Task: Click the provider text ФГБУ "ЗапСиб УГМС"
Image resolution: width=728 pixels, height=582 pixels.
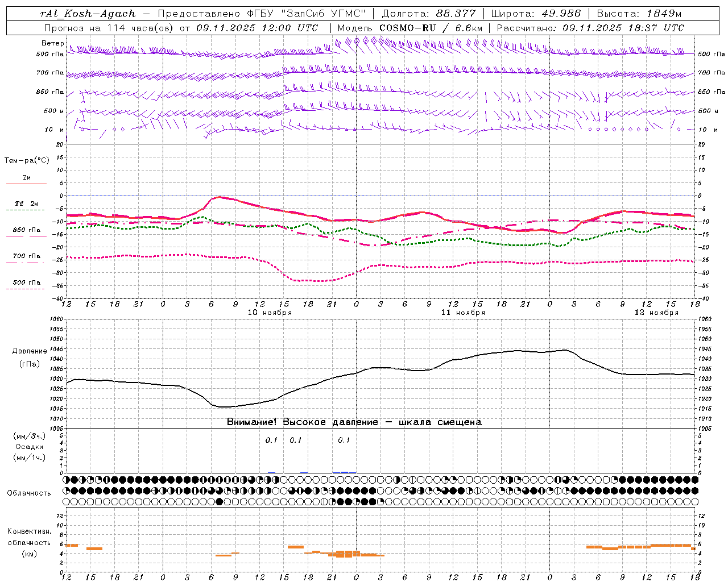Action: click(x=306, y=14)
